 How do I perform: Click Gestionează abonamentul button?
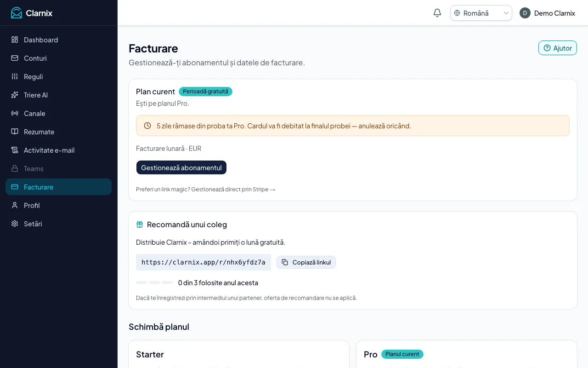coord(181,167)
